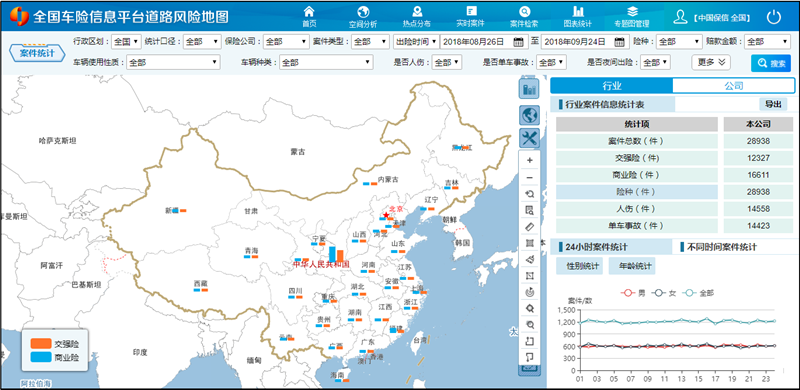
Task: Toggle the wrench tools panel icon
Action: (x=530, y=138)
